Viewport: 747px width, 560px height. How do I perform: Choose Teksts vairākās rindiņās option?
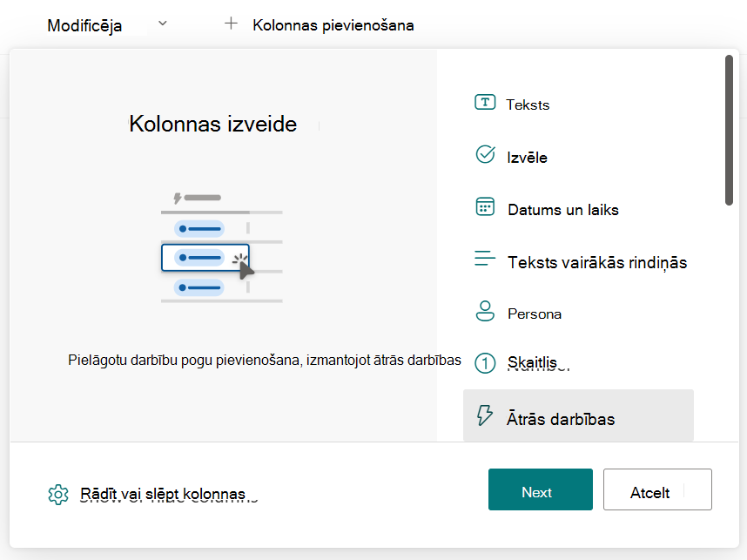pos(597,263)
